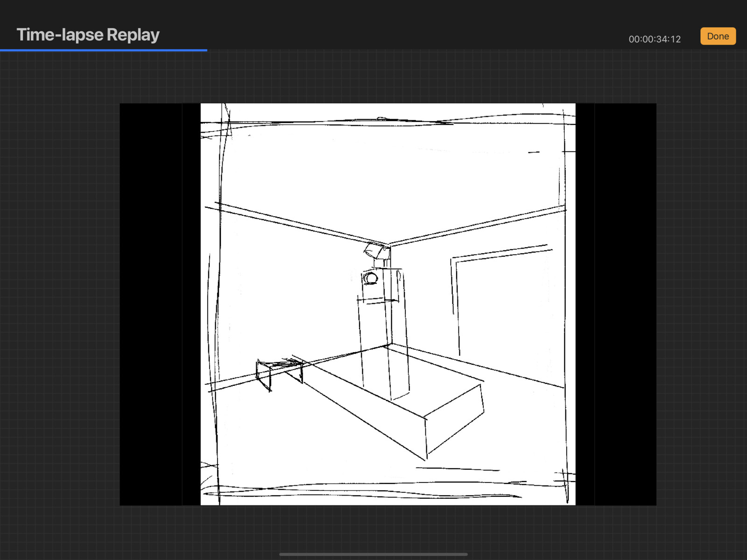Click the home indicator bar at bottom

tap(373, 554)
